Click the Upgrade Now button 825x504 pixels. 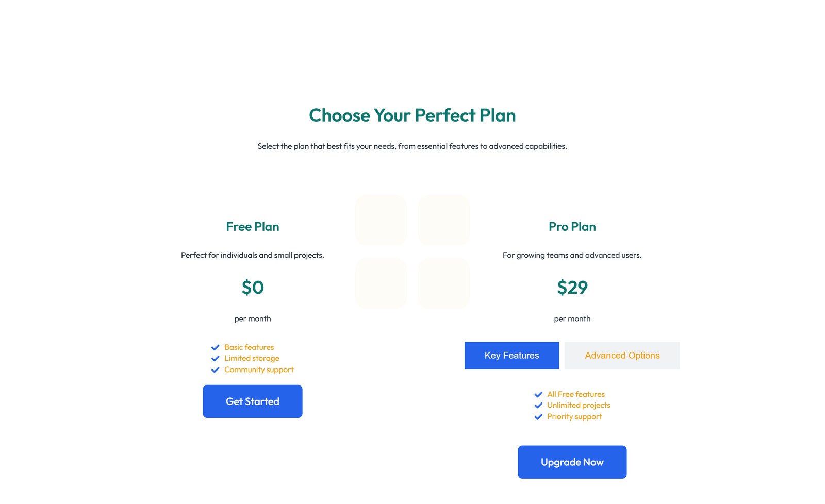point(572,462)
